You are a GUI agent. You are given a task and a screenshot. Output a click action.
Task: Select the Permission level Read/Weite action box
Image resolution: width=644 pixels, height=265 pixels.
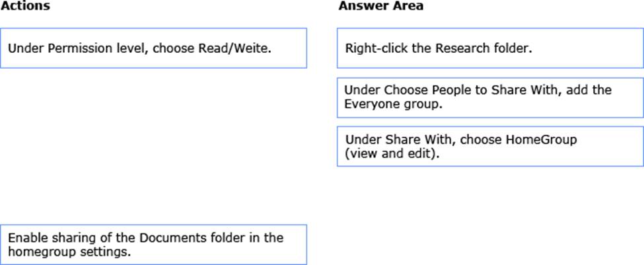coord(153,48)
